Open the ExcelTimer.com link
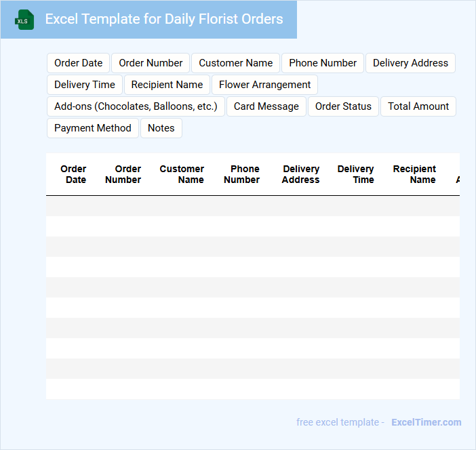Image resolution: width=476 pixels, height=450 pixels. coord(427,422)
